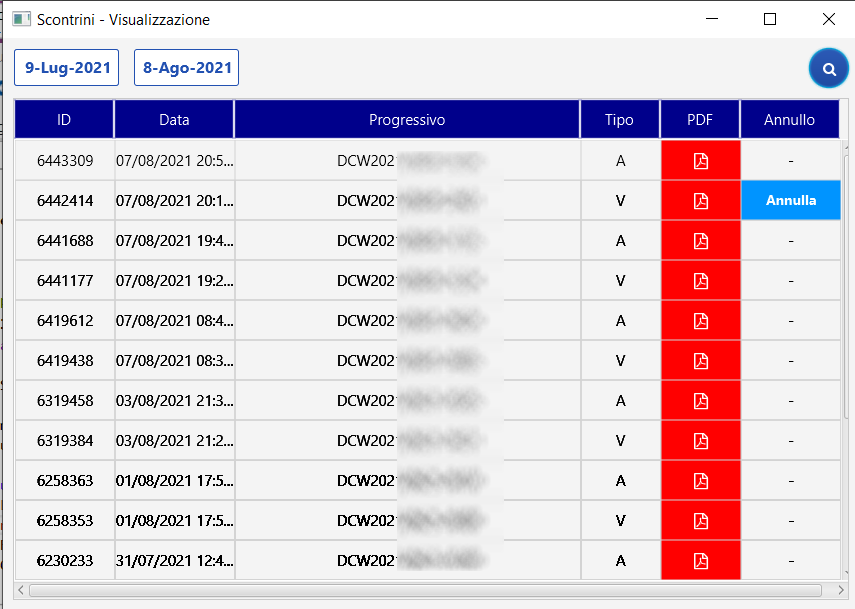The height and width of the screenshot is (609, 855).
Task: Sort by ID column header
Action: pyautogui.click(x=64, y=119)
